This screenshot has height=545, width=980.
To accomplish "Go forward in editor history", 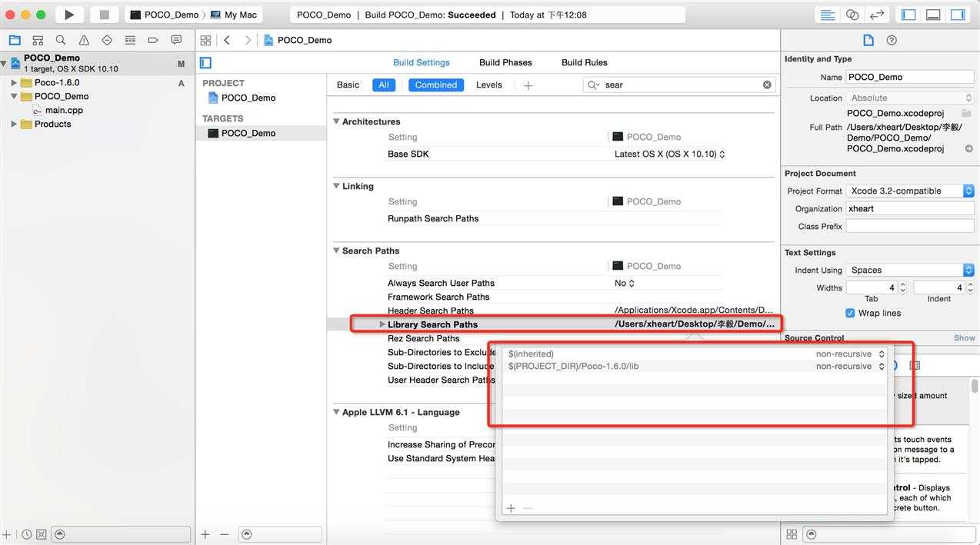I will [247, 40].
